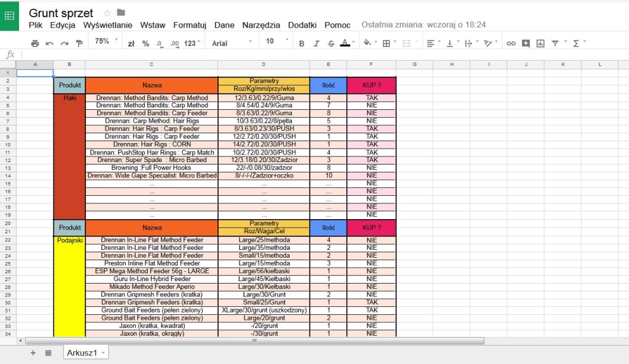Apply percent format

[x=146, y=44]
